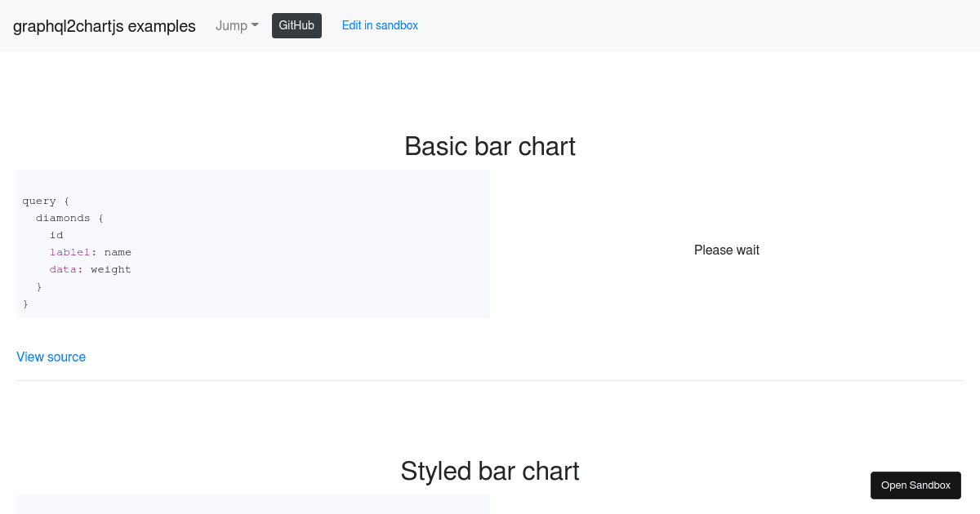Click the GitHub button in the navbar
The width and height of the screenshot is (980, 514).
click(296, 25)
